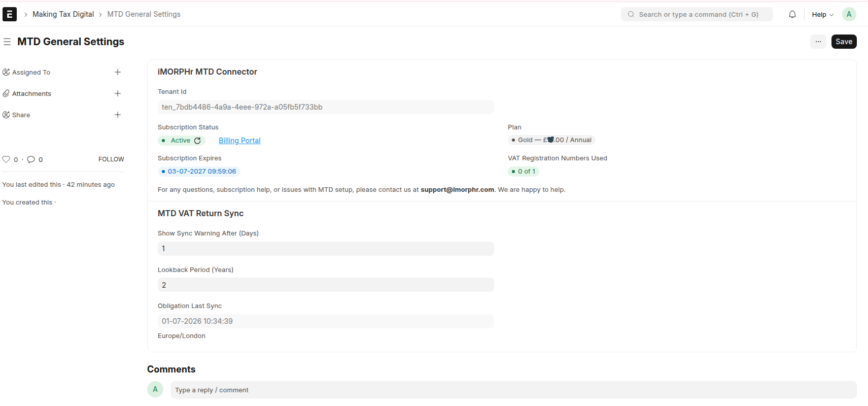The width and height of the screenshot is (868, 406).
Task: Follow this document
Action: tap(111, 159)
